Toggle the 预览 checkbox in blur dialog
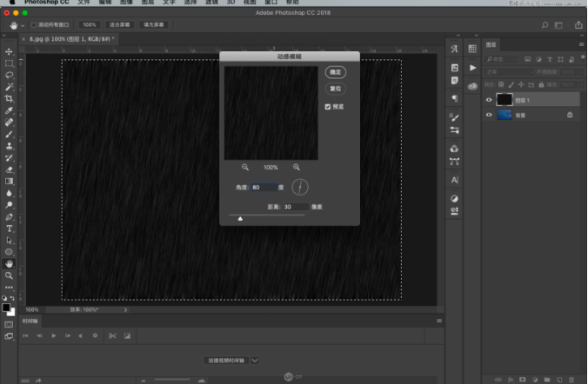The image size is (588, 384). tap(328, 107)
